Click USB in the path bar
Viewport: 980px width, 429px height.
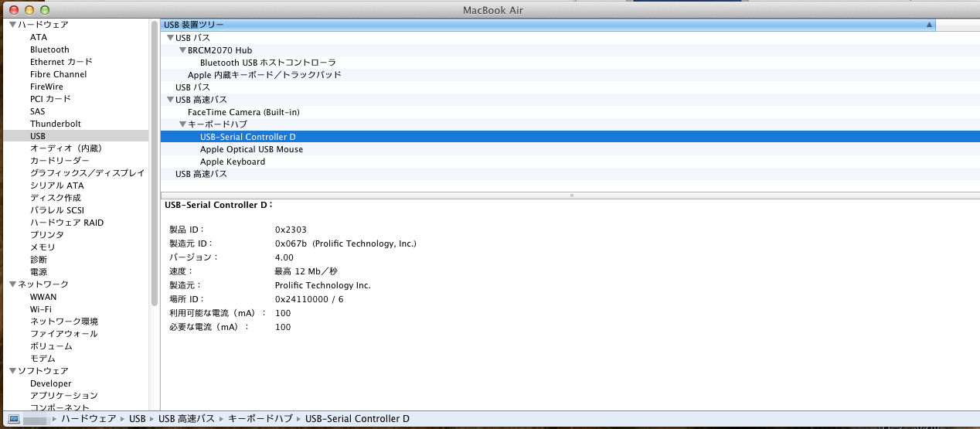point(138,419)
